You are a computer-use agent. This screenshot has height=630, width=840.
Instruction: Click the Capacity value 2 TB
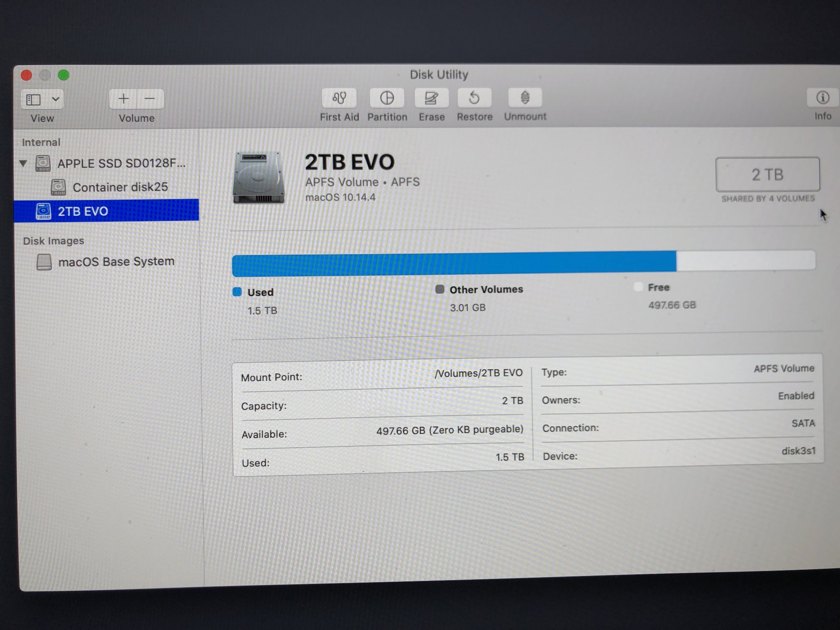[x=512, y=401]
